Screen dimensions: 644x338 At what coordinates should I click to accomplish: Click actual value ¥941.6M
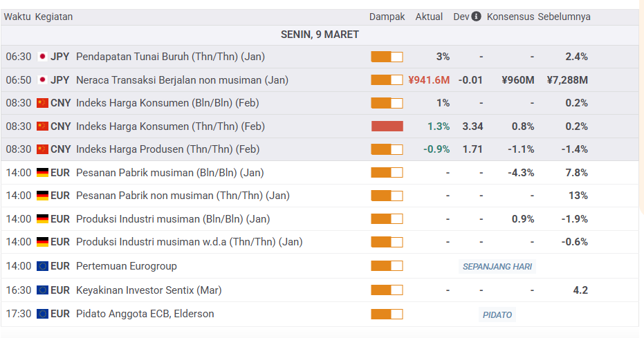pos(429,80)
